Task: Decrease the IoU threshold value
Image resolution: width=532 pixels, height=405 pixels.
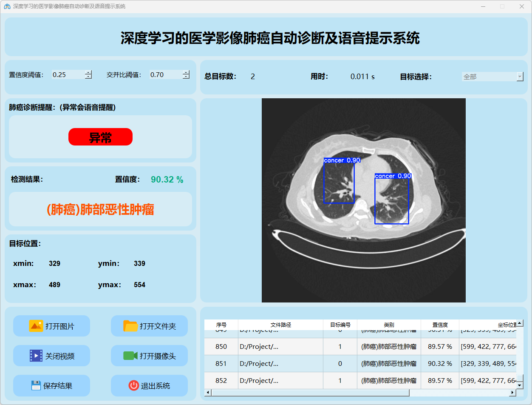Action: click(186, 77)
